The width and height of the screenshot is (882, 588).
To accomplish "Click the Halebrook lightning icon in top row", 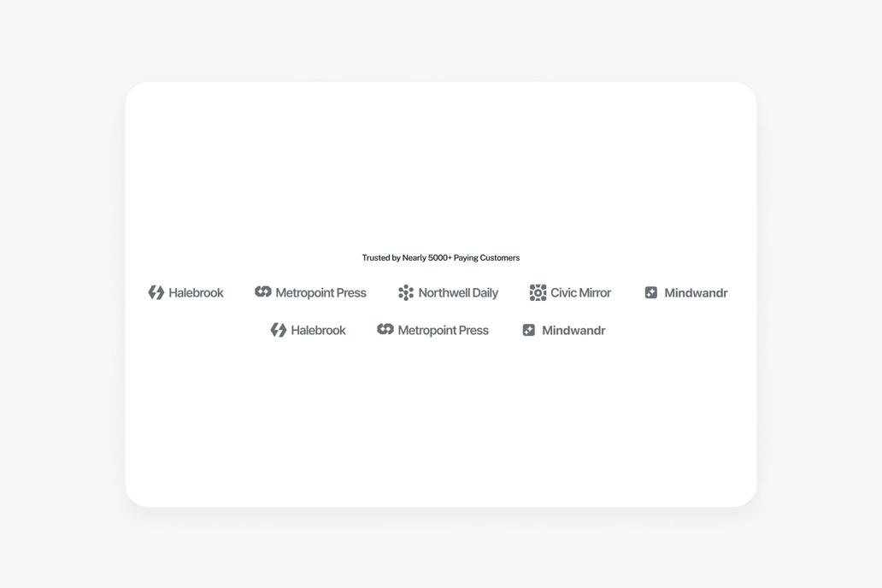I will (156, 292).
